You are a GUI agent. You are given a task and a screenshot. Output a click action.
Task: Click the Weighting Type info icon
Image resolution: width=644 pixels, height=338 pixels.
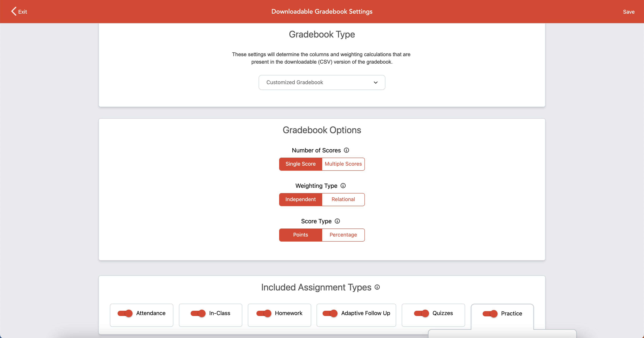click(343, 186)
